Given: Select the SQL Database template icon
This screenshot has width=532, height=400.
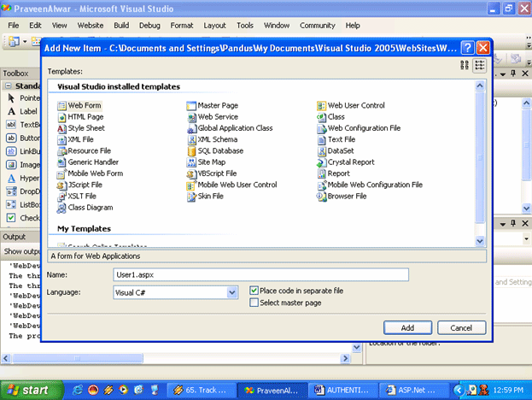Looking at the screenshot, I should (x=191, y=151).
